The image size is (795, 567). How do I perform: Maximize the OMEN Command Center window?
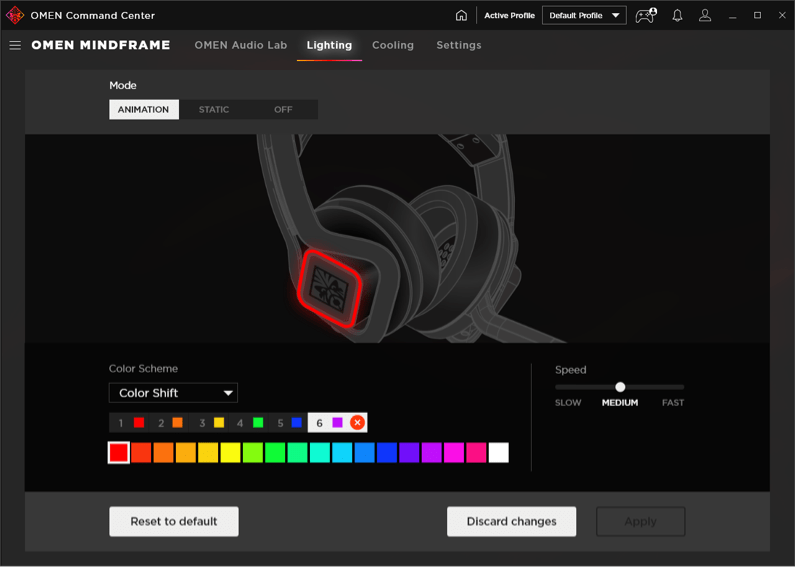click(x=757, y=15)
